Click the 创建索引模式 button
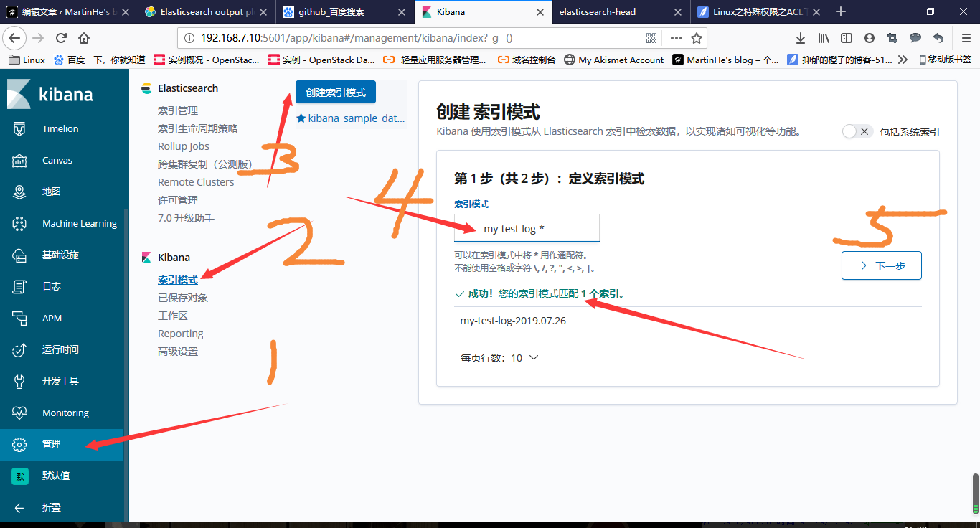Viewport: 980px width, 528px height. pos(335,93)
